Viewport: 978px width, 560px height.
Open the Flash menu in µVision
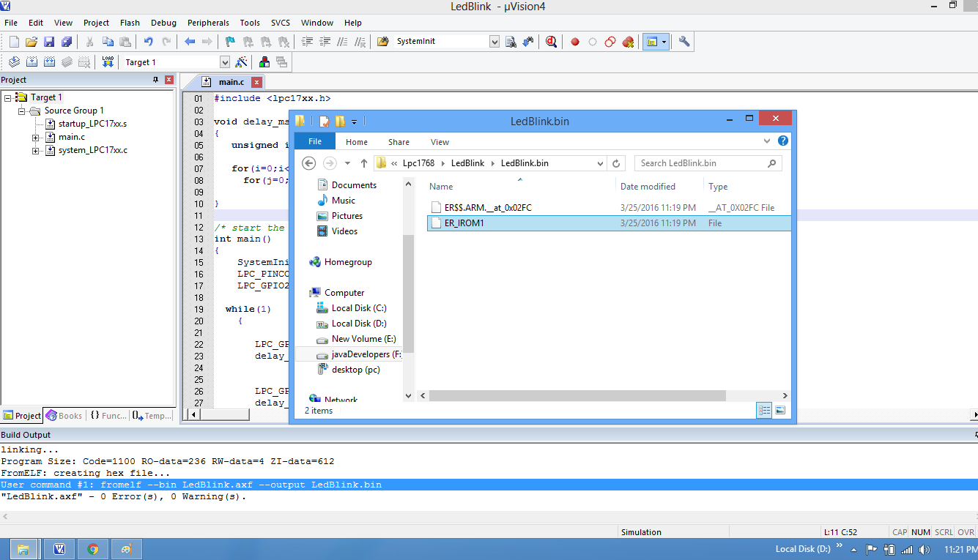pos(128,23)
